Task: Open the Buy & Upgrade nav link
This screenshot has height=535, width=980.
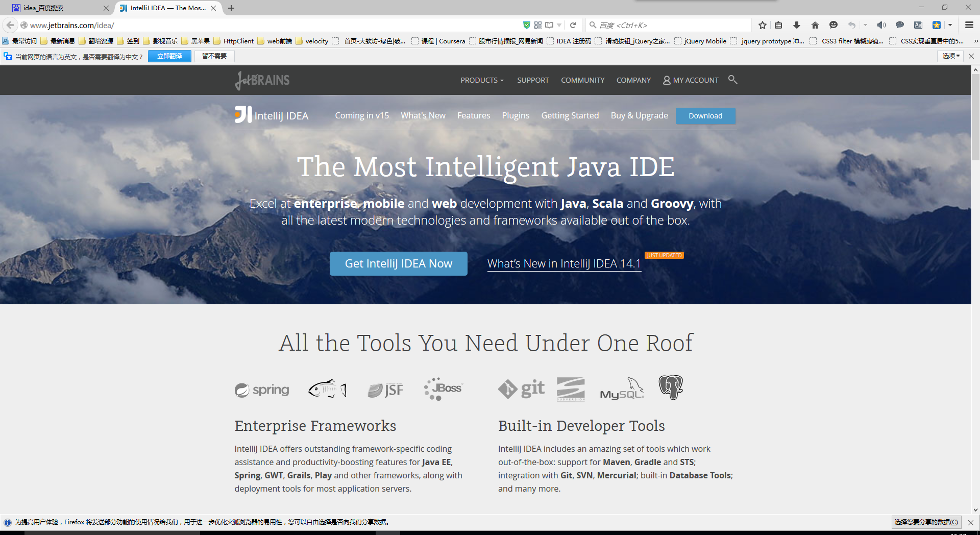Action: [x=640, y=115]
